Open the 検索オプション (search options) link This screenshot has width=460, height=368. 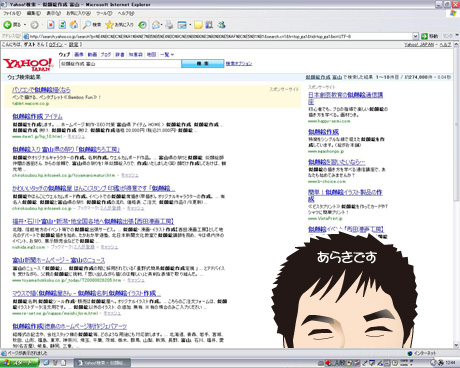(x=239, y=63)
